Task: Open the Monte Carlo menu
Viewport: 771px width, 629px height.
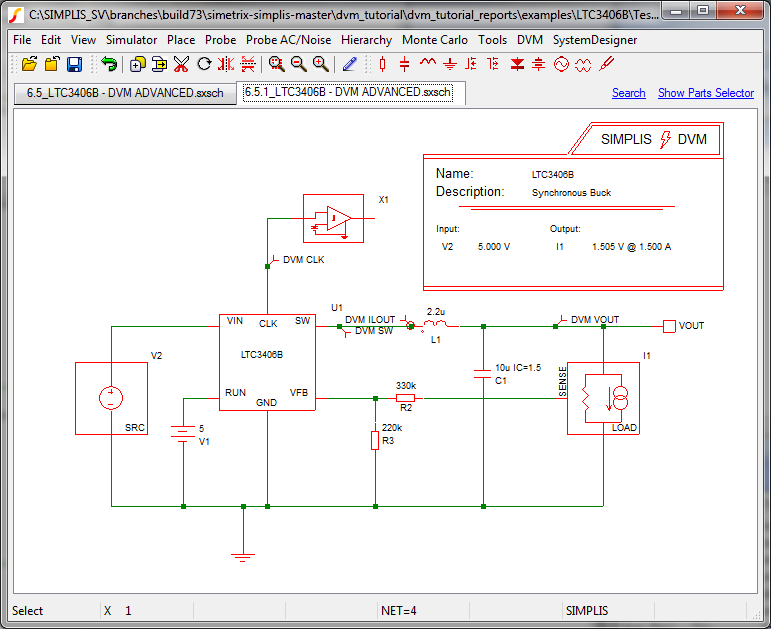Action: tap(435, 40)
